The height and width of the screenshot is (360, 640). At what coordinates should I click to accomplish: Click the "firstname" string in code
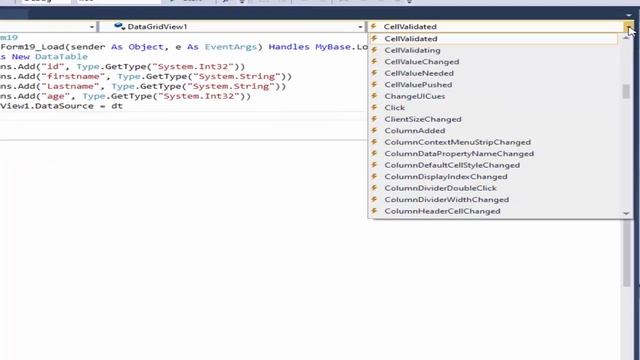pyautogui.click(x=73, y=76)
